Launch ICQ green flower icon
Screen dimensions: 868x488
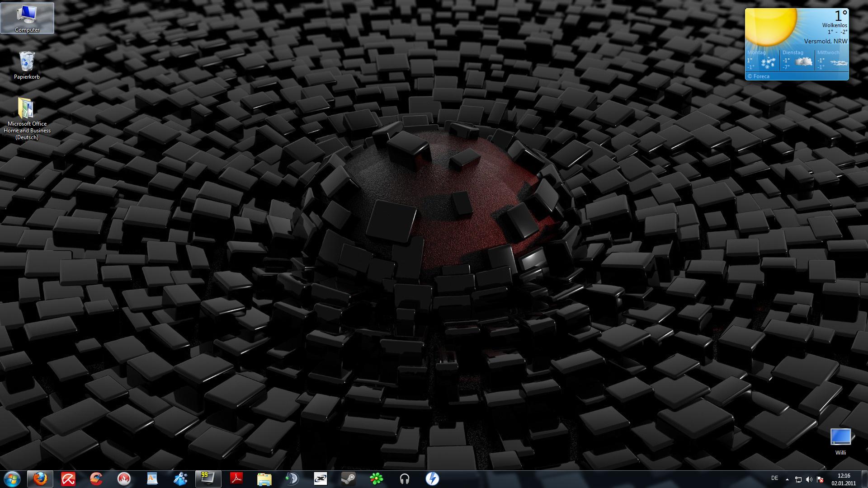click(376, 479)
